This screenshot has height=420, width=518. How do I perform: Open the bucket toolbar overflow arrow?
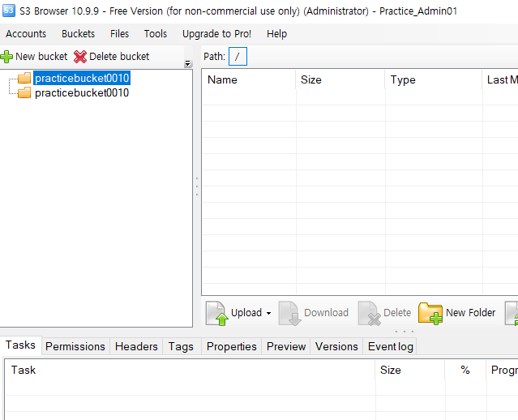[188, 63]
